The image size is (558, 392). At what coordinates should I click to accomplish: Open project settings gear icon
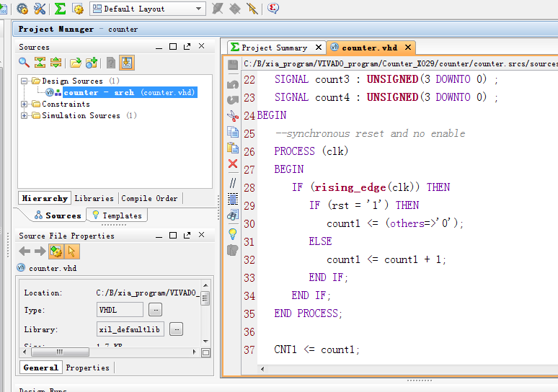tap(22, 9)
